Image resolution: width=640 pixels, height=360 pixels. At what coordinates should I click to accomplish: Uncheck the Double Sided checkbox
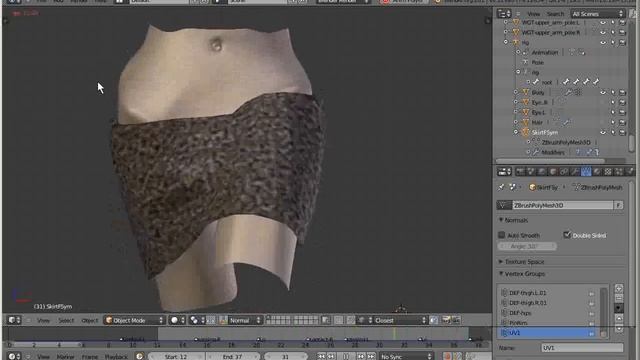(567, 235)
